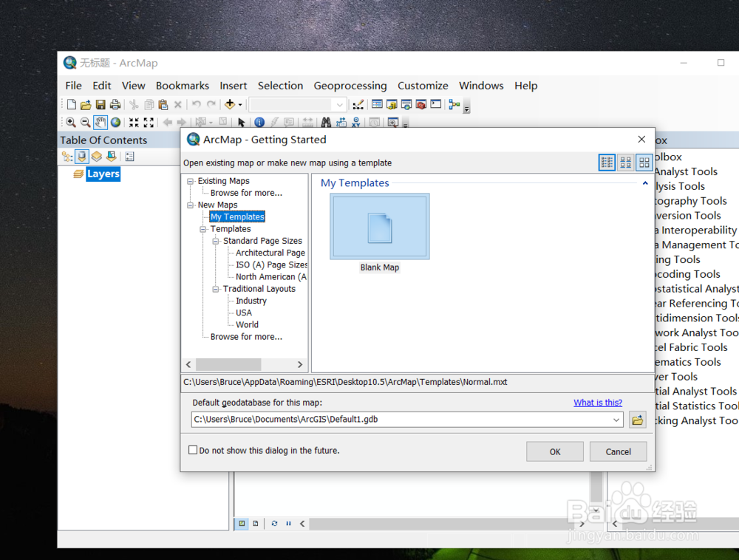This screenshot has width=739, height=560.
Task: Click the Find Route icon
Action: [x=341, y=123]
